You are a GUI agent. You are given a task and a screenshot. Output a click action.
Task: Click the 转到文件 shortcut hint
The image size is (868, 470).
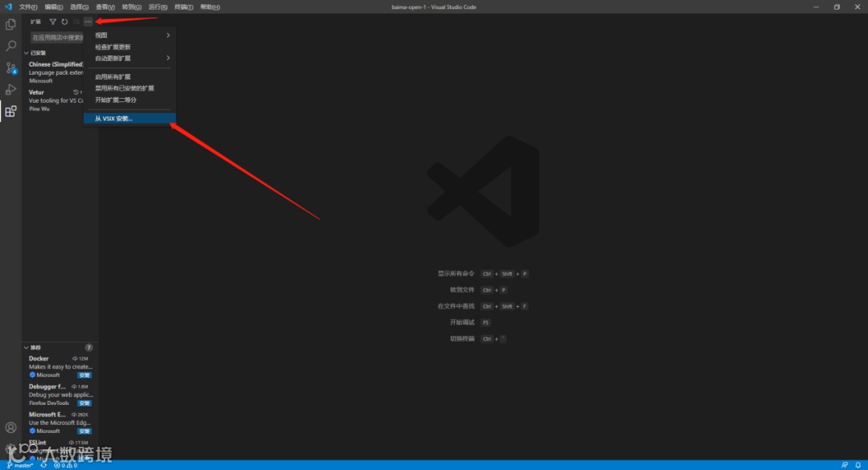click(478, 290)
